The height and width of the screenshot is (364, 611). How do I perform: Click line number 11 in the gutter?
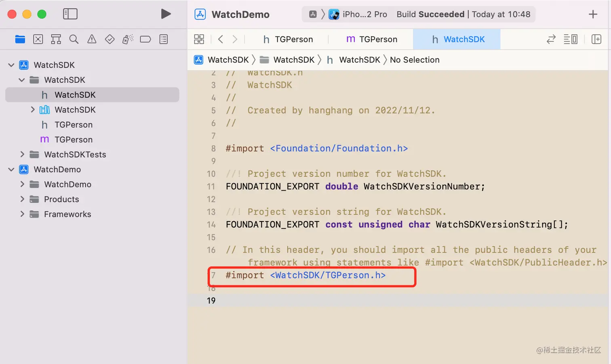point(211,186)
